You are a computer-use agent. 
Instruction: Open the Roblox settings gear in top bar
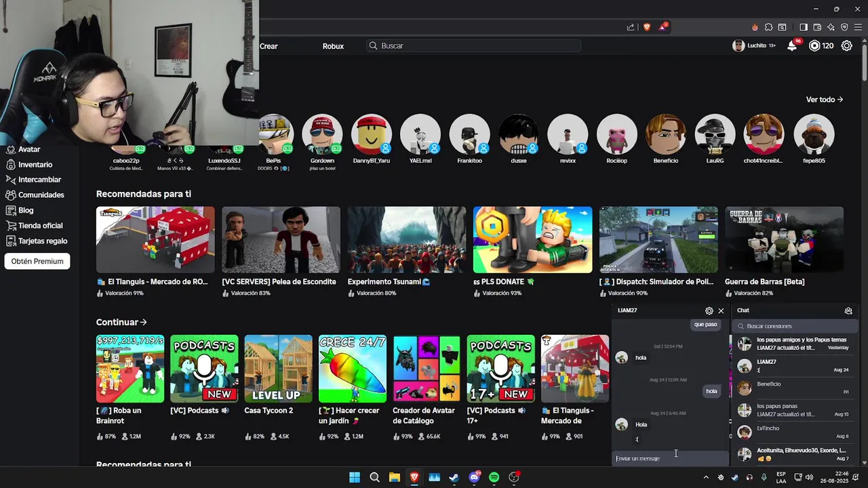[847, 46]
